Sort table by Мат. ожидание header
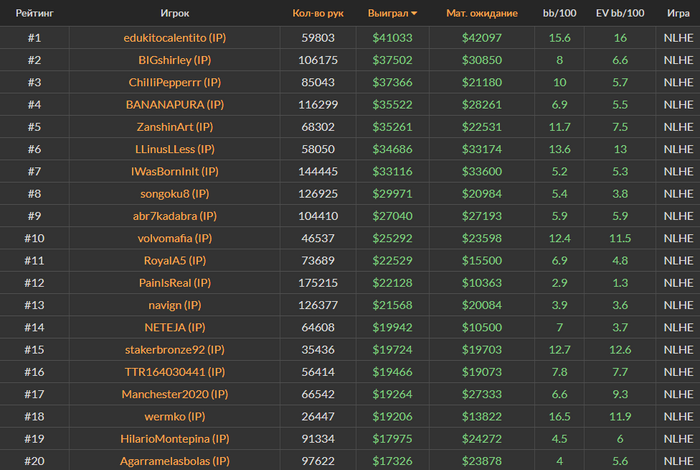Image resolution: width=700 pixels, height=470 pixels. point(482,13)
